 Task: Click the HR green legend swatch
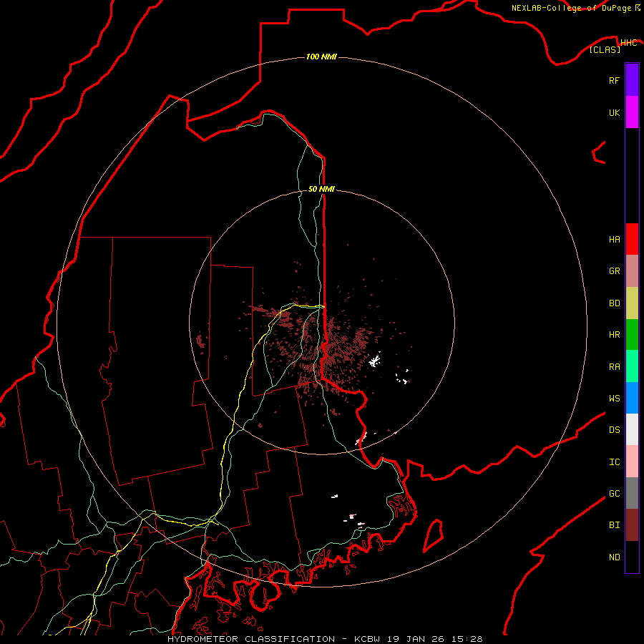tap(632, 335)
